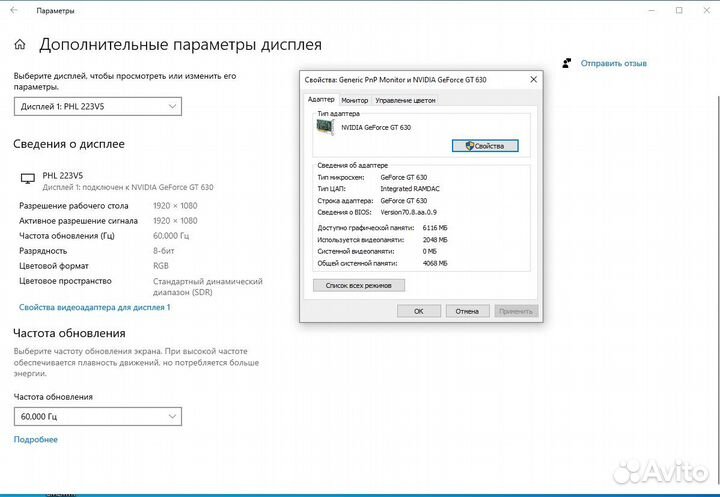Open Список всех режимов
Image resolution: width=720 pixels, height=497 pixels.
[359, 285]
